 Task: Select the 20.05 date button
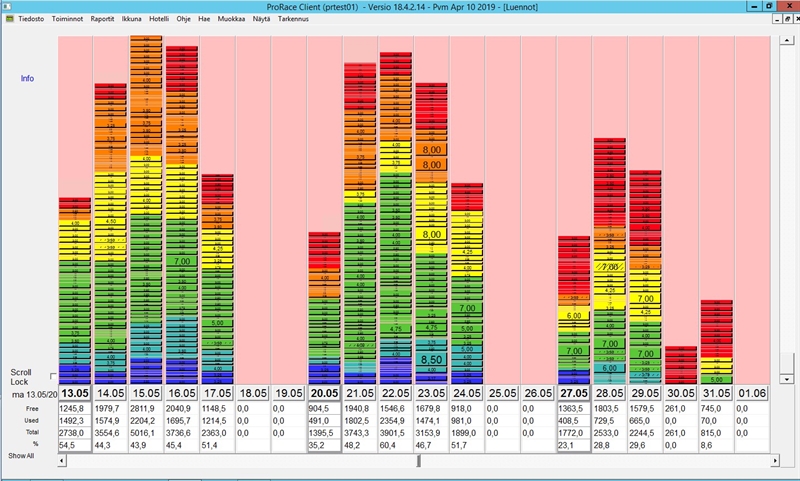(324, 393)
